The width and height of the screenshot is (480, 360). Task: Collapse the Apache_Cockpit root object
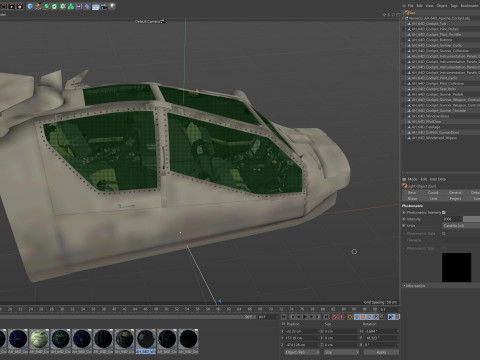coord(404,18)
